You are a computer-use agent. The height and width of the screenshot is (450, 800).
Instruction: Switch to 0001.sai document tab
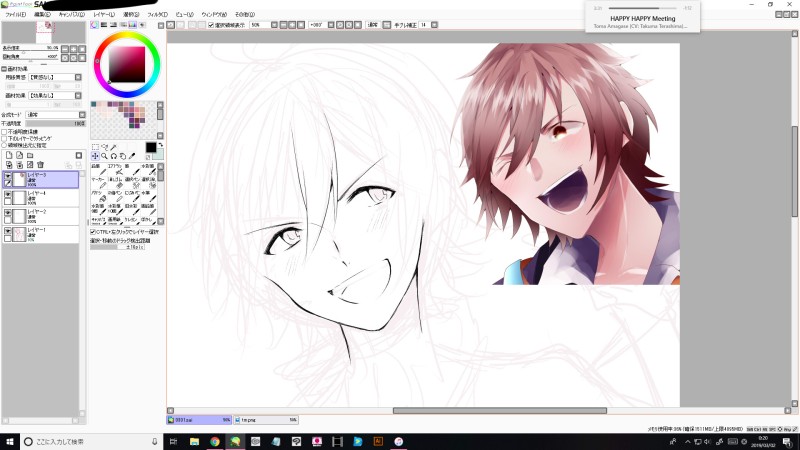point(199,420)
